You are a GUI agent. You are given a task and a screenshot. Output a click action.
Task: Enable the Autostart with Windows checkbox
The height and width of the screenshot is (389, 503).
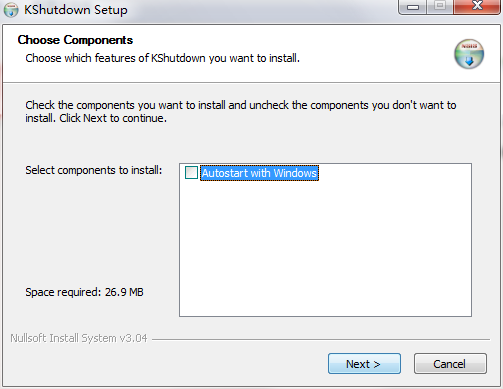point(191,173)
